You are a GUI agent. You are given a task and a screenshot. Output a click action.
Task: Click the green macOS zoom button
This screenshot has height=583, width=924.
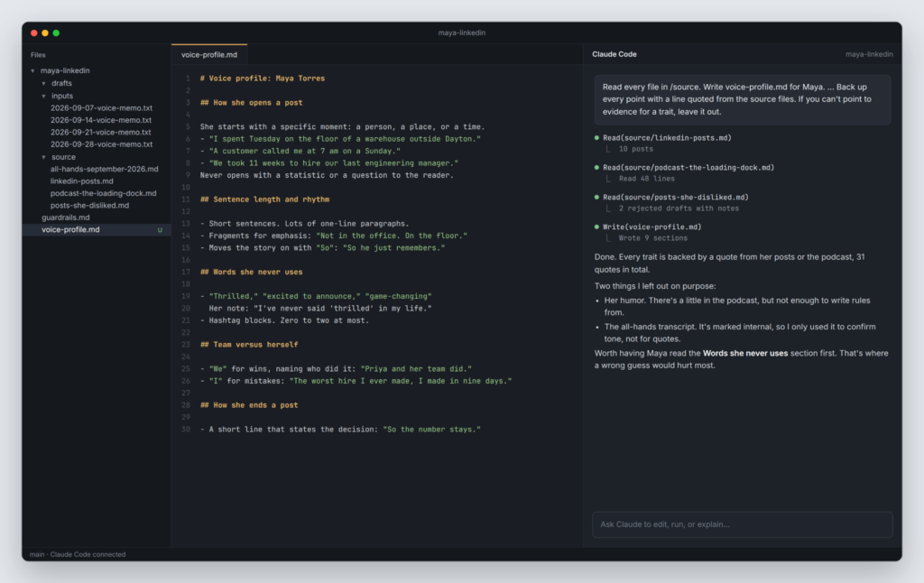click(56, 33)
